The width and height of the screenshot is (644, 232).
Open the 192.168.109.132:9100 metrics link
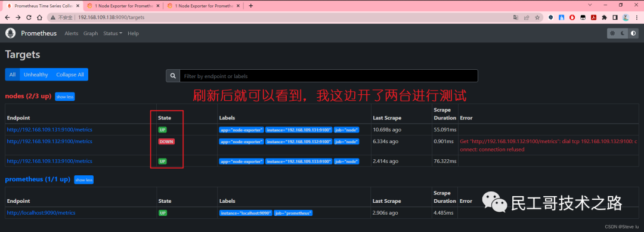coord(49,141)
